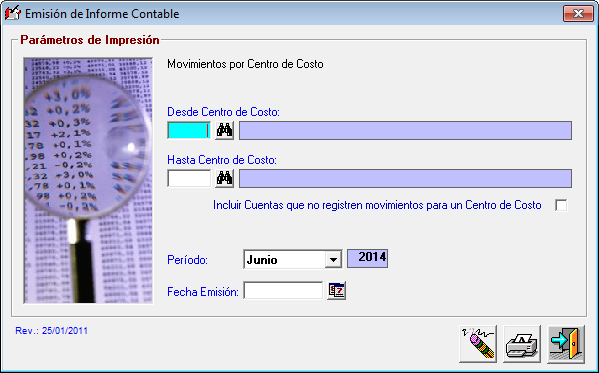Open calendar picker next to Fecha Emisión
Screen dimensions: 599x373
(x=337, y=291)
